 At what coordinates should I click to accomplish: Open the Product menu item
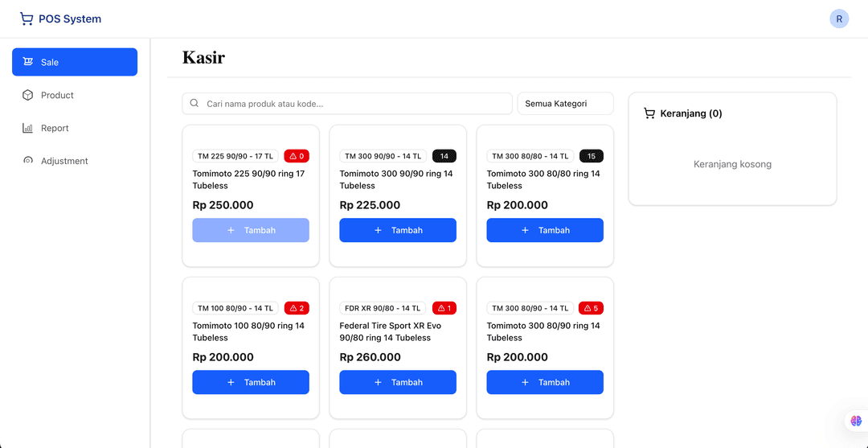coord(57,95)
